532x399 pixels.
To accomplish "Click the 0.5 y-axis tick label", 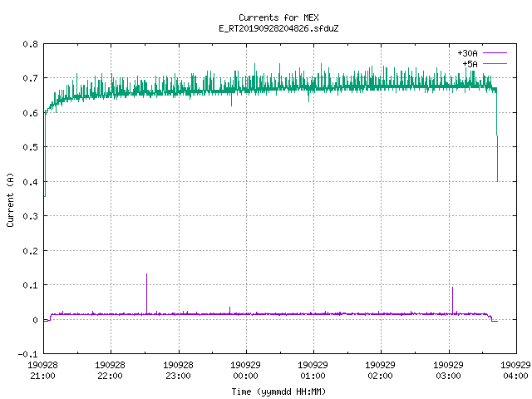I will click(x=30, y=147).
